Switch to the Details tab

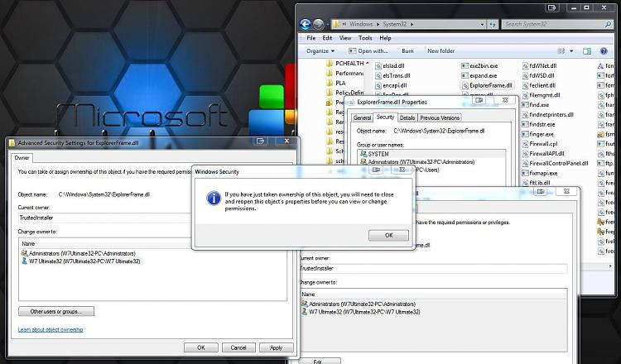click(407, 118)
